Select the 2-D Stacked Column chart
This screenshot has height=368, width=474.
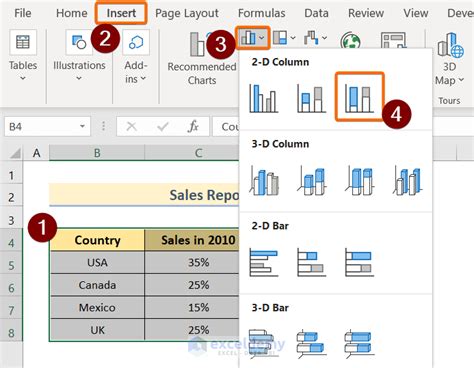[311, 98]
